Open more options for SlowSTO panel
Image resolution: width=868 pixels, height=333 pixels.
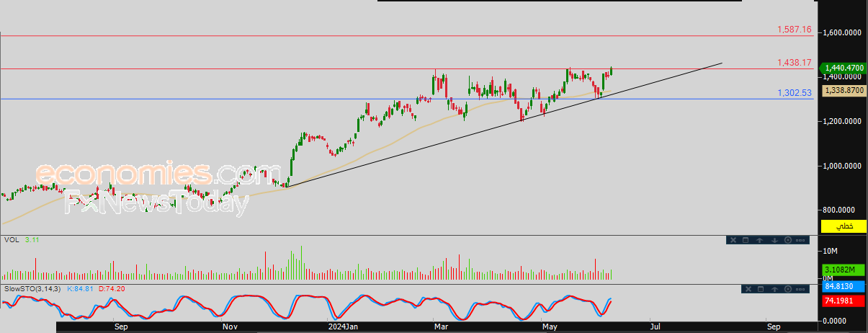[801, 289]
